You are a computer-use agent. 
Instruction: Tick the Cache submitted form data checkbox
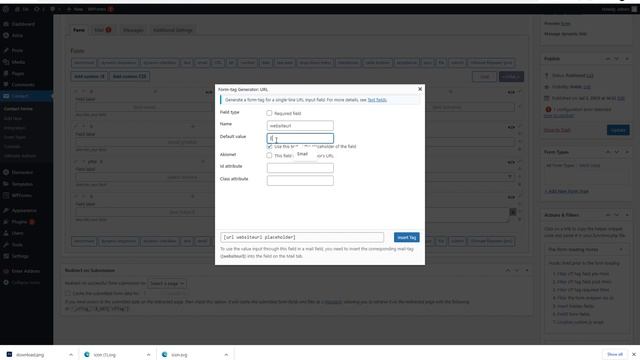click(68, 293)
